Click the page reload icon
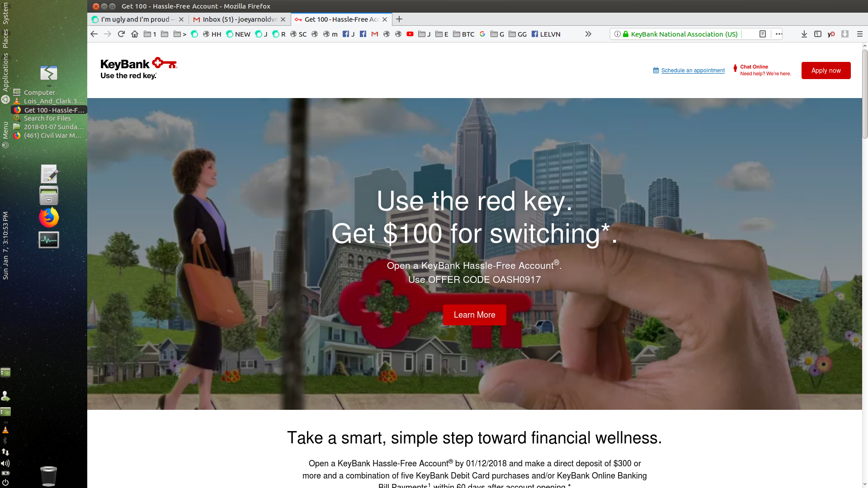 (x=121, y=34)
